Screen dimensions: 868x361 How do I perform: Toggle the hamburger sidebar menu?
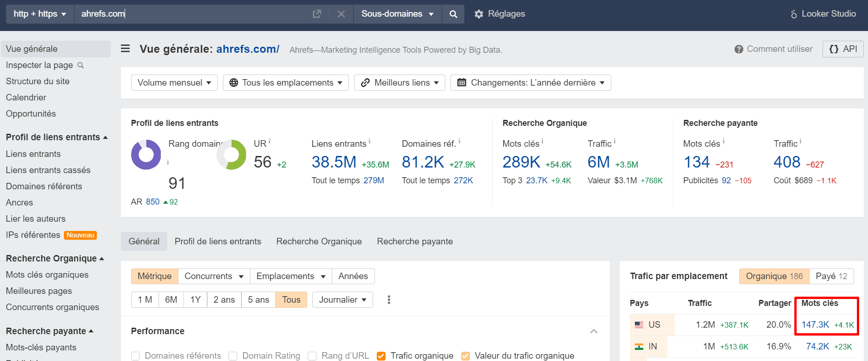125,49
